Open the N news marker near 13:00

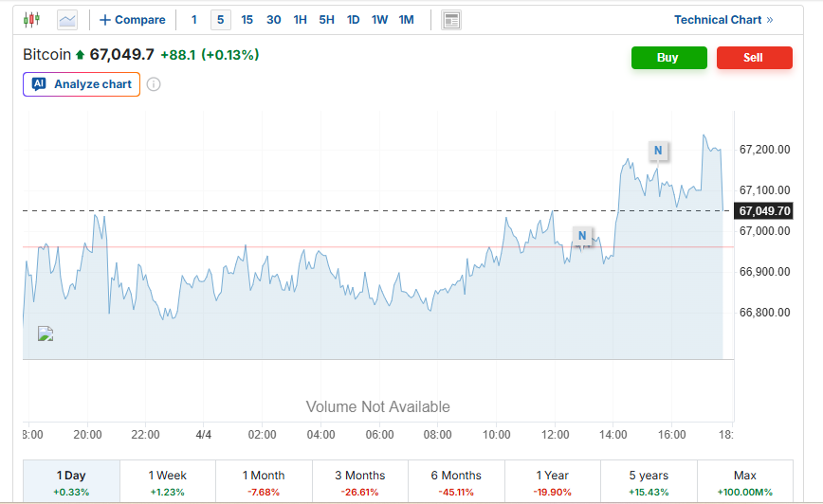[x=582, y=235]
